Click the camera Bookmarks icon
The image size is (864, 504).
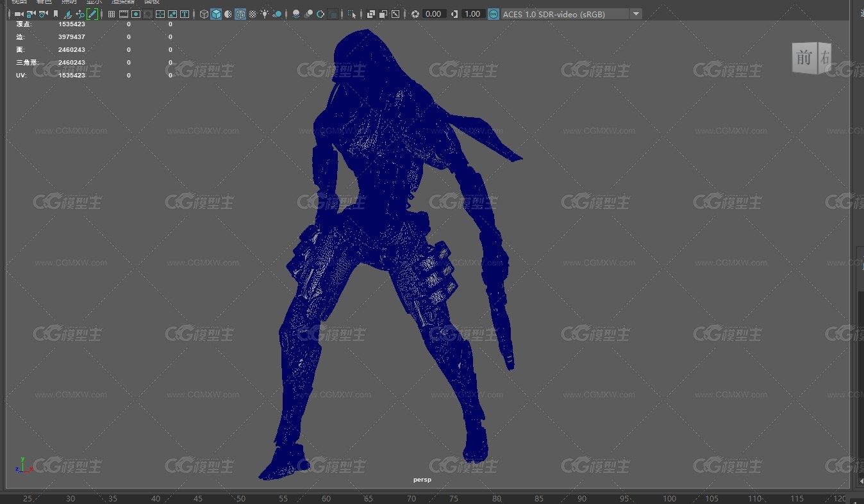click(x=56, y=13)
